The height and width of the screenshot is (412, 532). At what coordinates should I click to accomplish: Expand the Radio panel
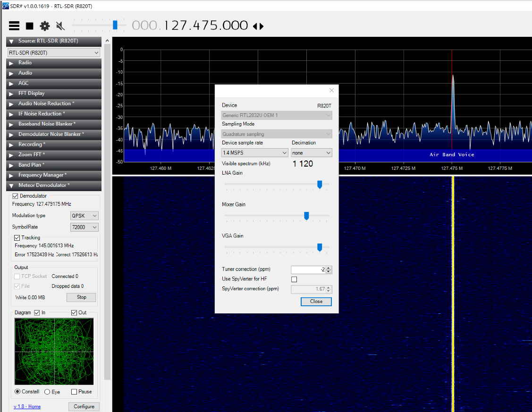(x=54, y=63)
